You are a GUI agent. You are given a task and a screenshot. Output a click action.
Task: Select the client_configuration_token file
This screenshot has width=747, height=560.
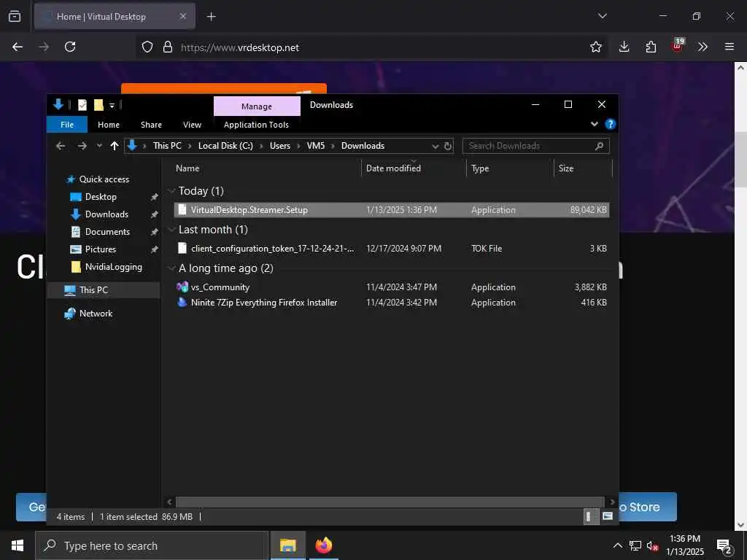(x=392, y=249)
